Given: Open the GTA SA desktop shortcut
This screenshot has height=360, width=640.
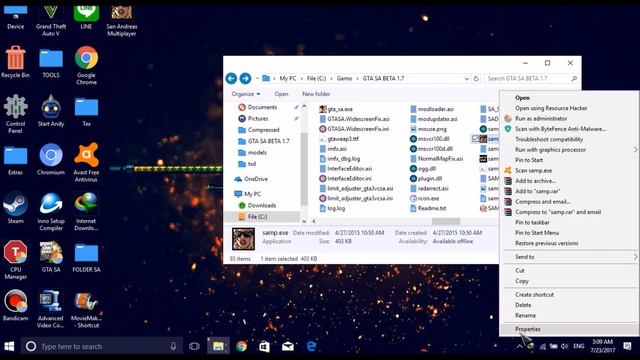Looking at the screenshot, I should (x=51, y=257).
